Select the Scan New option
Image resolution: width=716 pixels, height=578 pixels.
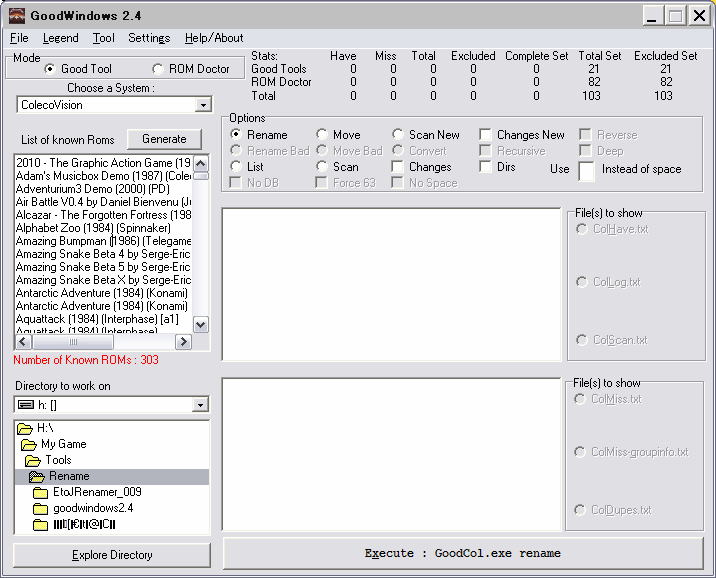[x=398, y=135]
